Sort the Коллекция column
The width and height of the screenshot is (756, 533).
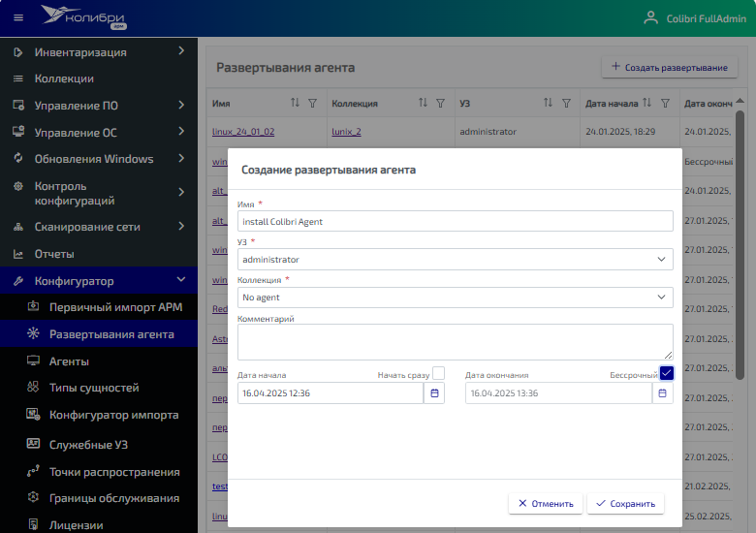click(423, 103)
